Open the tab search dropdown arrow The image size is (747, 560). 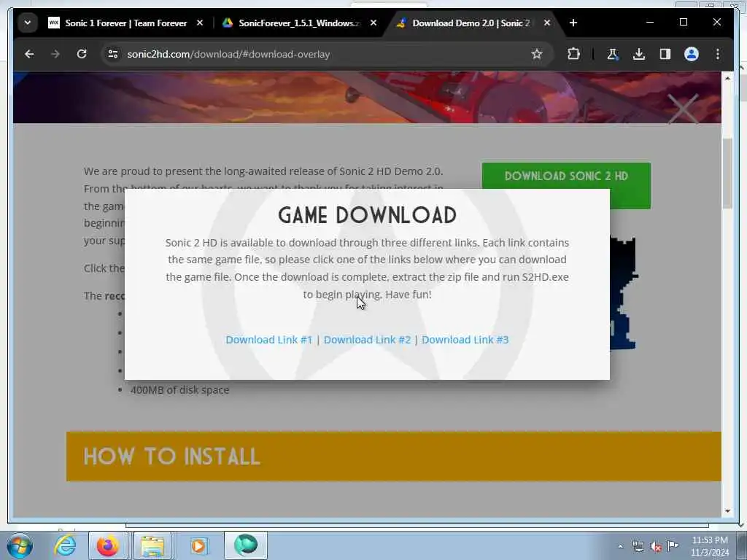pos(28,23)
